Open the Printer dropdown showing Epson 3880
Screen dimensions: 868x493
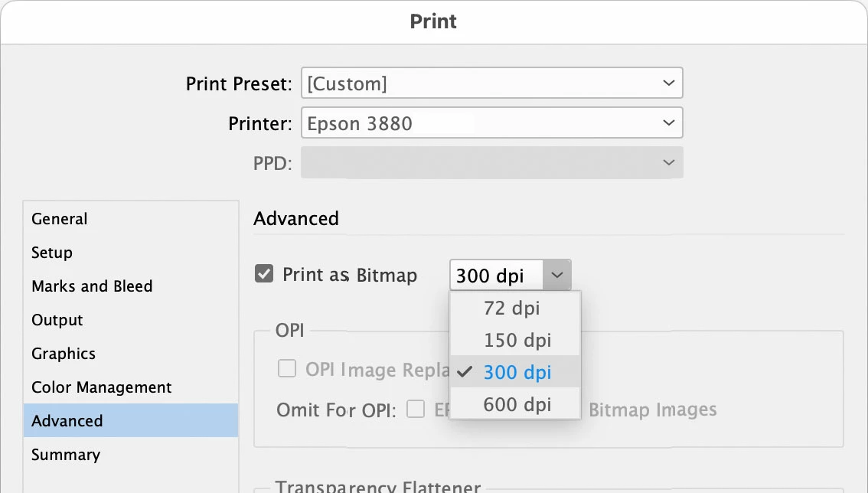pyautogui.click(x=491, y=123)
